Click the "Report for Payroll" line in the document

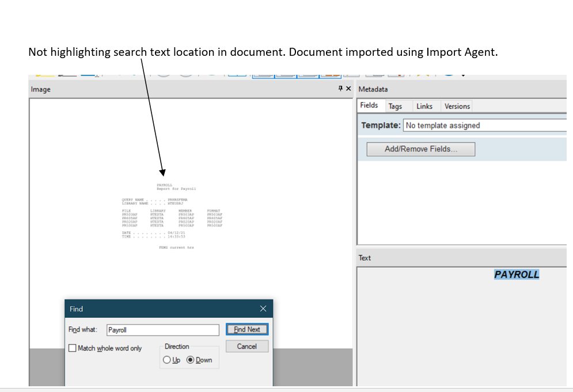click(176, 189)
